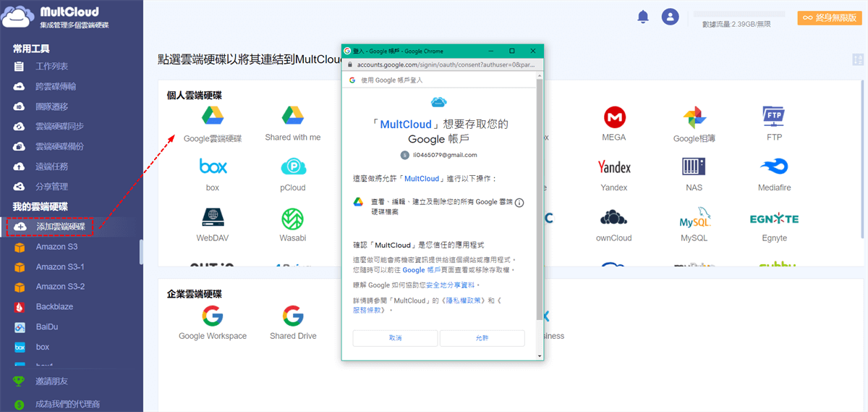Show info about Google Drive permission
This screenshot has height=412, width=868.
(519, 203)
